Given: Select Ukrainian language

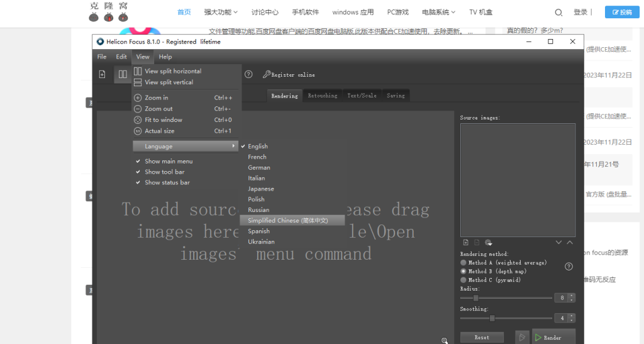Looking at the screenshot, I should [292, 241].
